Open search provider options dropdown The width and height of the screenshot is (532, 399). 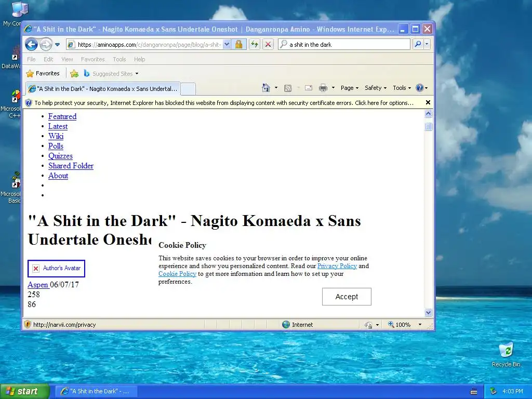pyautogui.click(x=427, y=44)
